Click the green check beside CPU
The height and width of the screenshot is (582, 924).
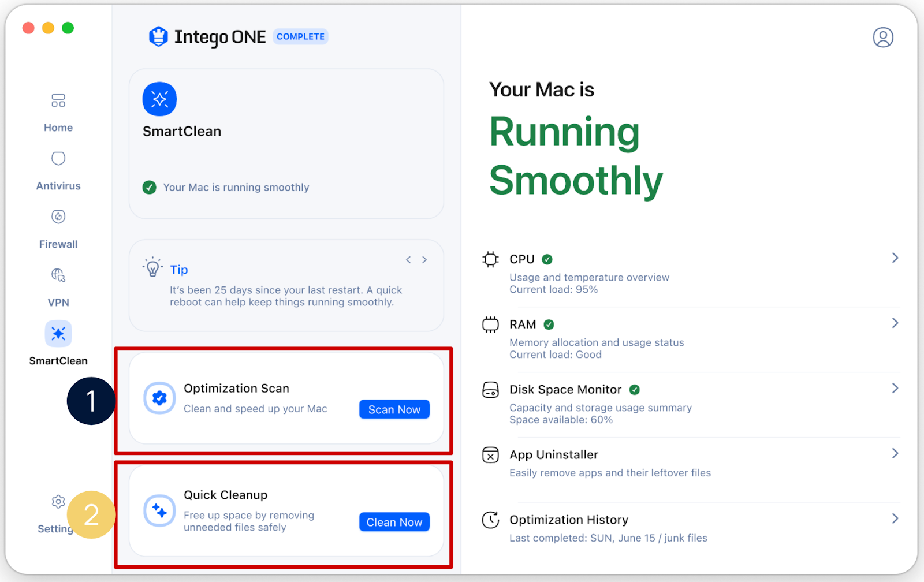point(547,259)
